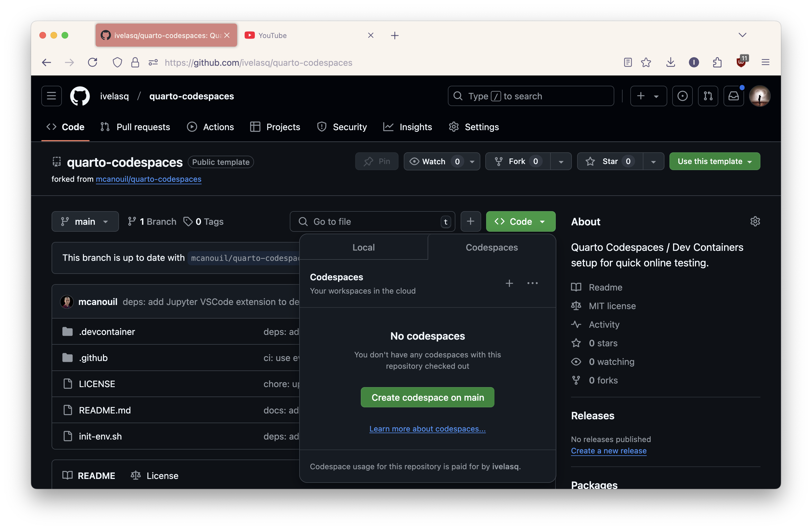
Task: Open the Star lists dropdown arrow
Action: (653, 161)
